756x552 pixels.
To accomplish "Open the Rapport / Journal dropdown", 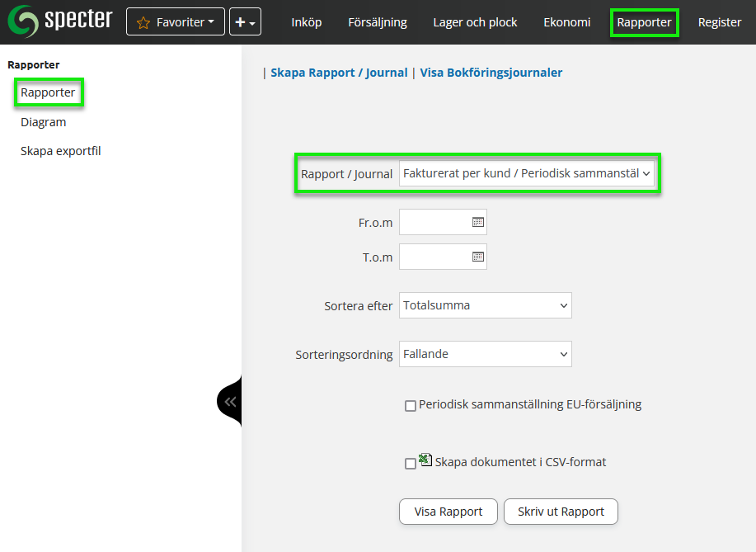I will [x=526, y=174].
